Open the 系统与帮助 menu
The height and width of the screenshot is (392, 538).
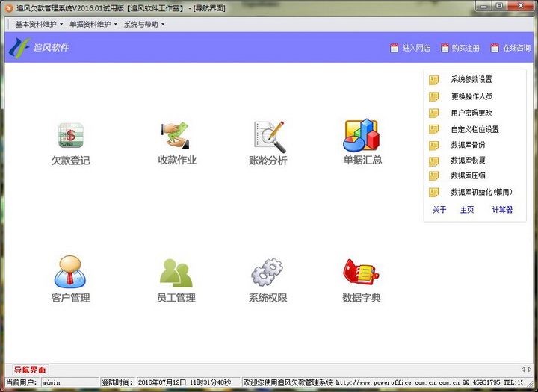pos(141,25)
